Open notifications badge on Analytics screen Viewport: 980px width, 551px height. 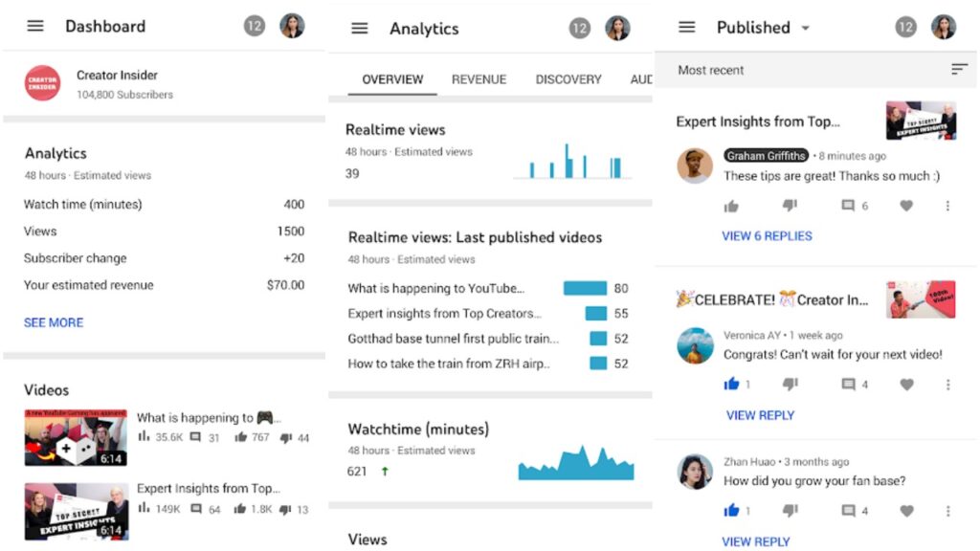point(579,28)
